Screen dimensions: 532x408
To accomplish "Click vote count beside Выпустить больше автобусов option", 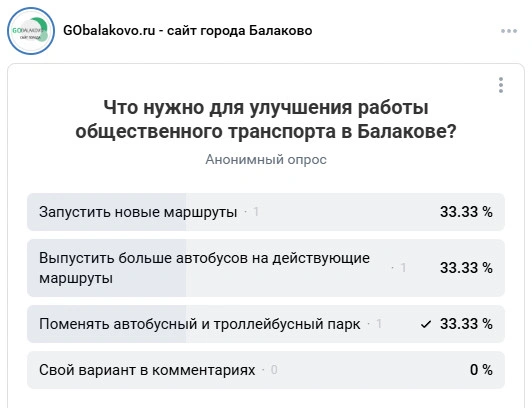I will pos(403,268).
